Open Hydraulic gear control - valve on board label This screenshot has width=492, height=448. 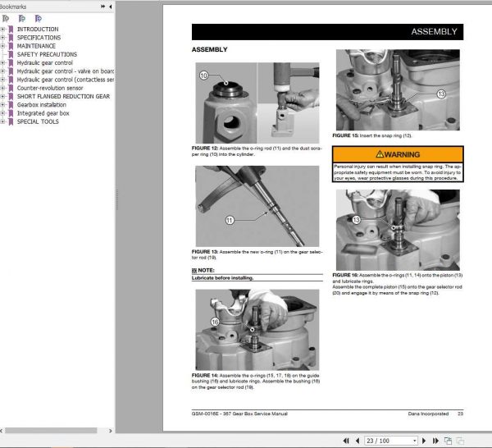[x=66, y=71]
